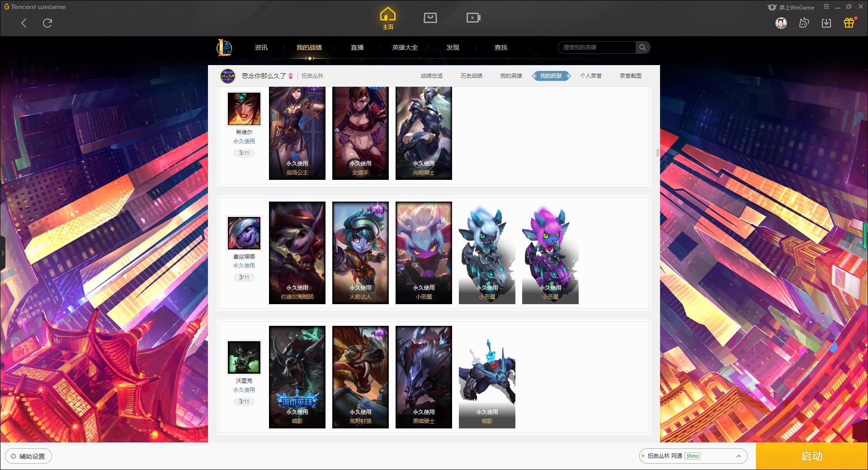Open the friends message icon
The width and height of the screenshot is (868, 470).
click(804, 23)
